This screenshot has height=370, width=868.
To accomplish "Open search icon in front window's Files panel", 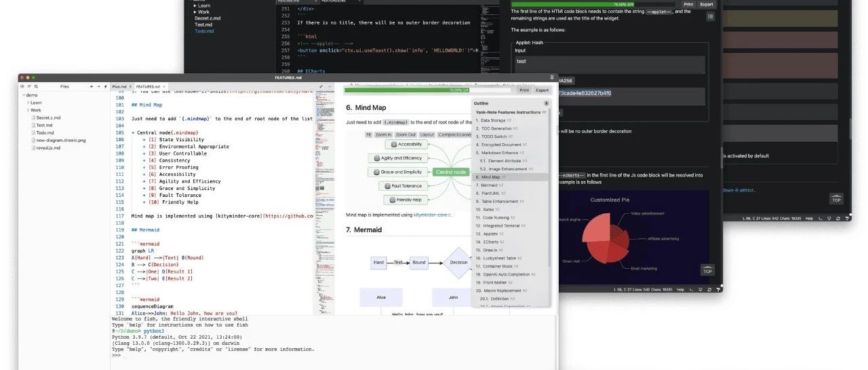I will coord(36,86).
